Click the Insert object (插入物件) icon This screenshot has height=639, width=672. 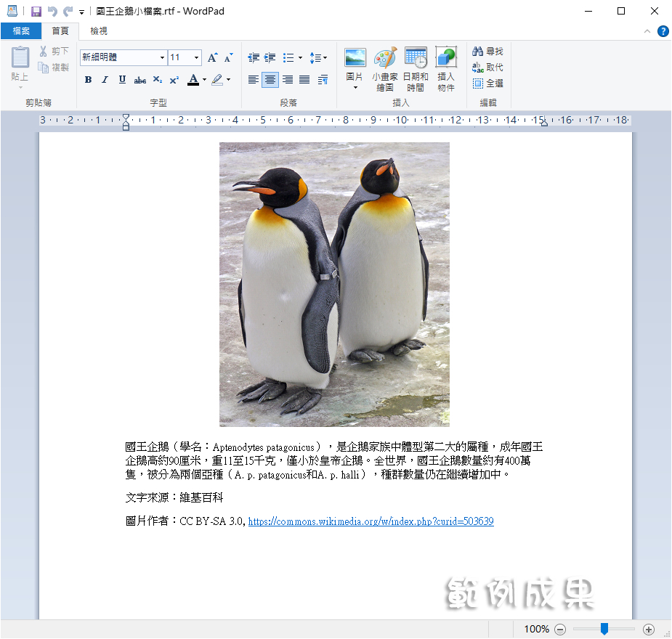click(x=446, y=69)
